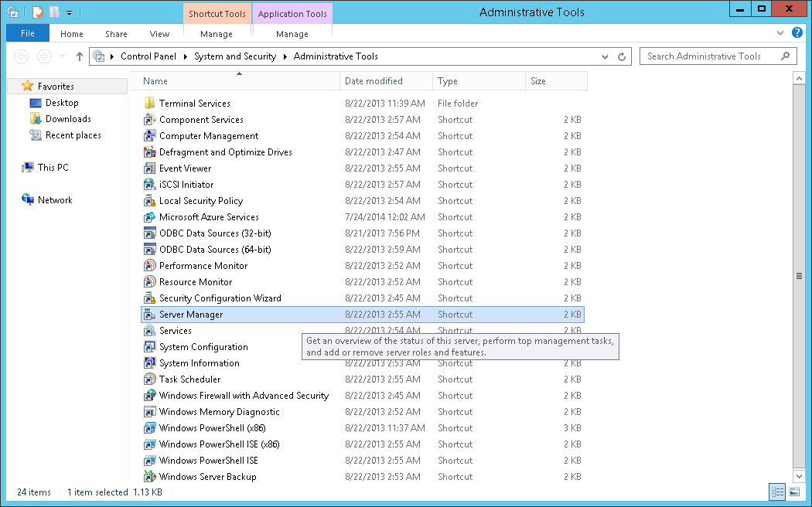
Task: Click the Performance Monitor icon
Action: click(x=150, y=266)
